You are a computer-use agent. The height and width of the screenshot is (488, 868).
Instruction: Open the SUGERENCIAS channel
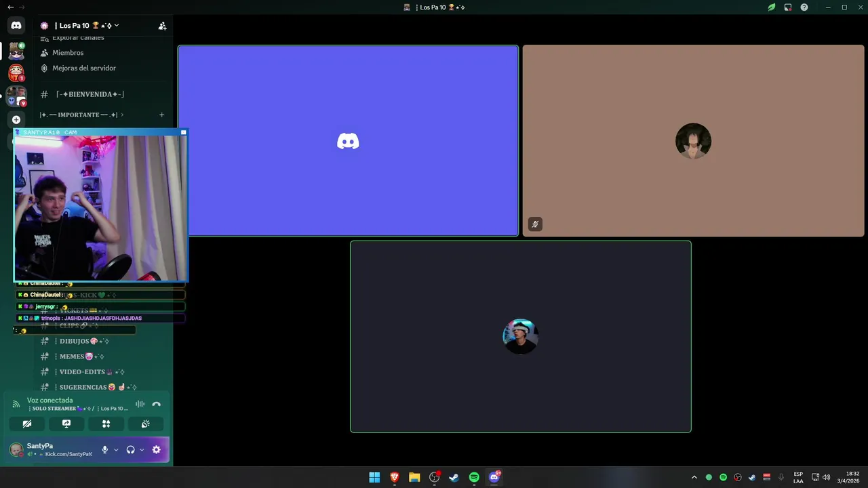pyautogui.click(x=98, y=387)
